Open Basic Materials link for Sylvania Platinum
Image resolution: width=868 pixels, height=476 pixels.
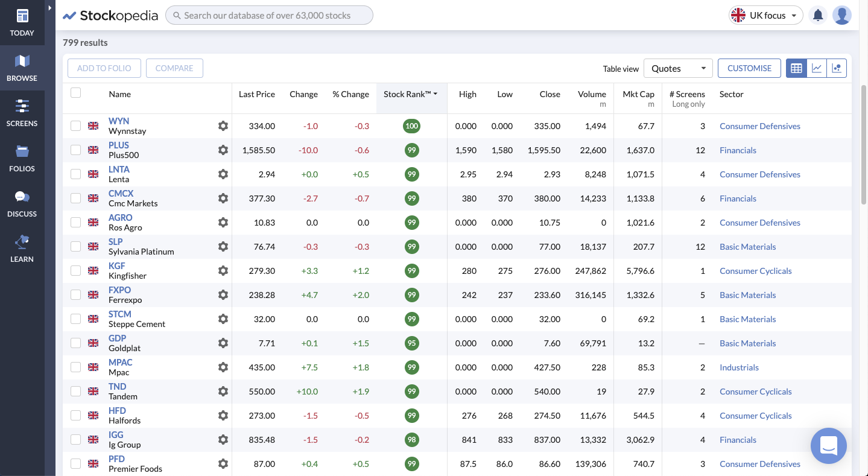tap(747, 247)
